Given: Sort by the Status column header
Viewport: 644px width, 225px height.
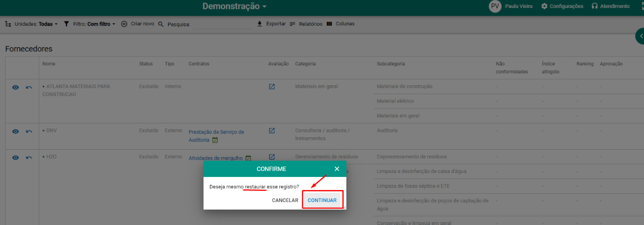Looking at the screenshot, I should coord(146,64).
